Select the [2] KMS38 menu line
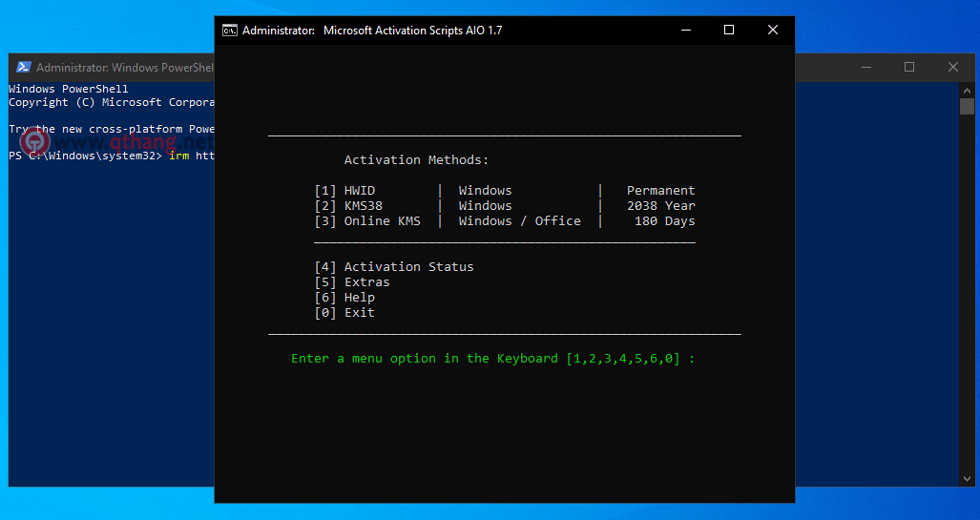 505,206
